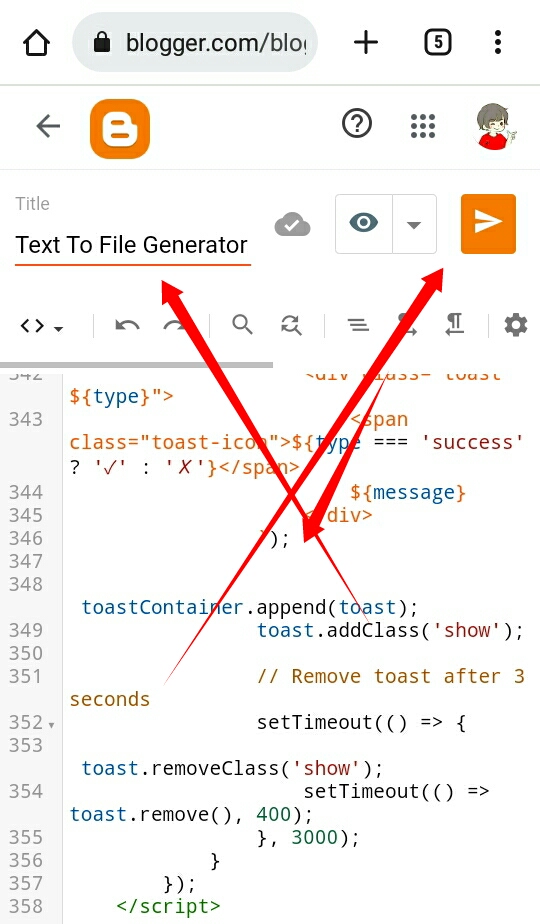The image size is (540, 924).
Task: Click the 400 delay value
Action: coord(274,814)
